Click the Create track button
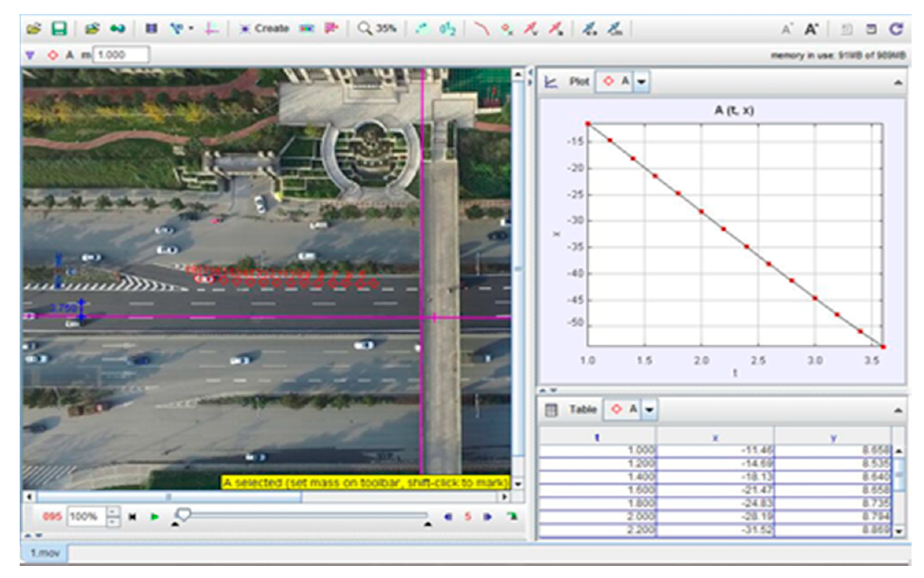The width and height of the screenshot is (924, 578). 264,29
